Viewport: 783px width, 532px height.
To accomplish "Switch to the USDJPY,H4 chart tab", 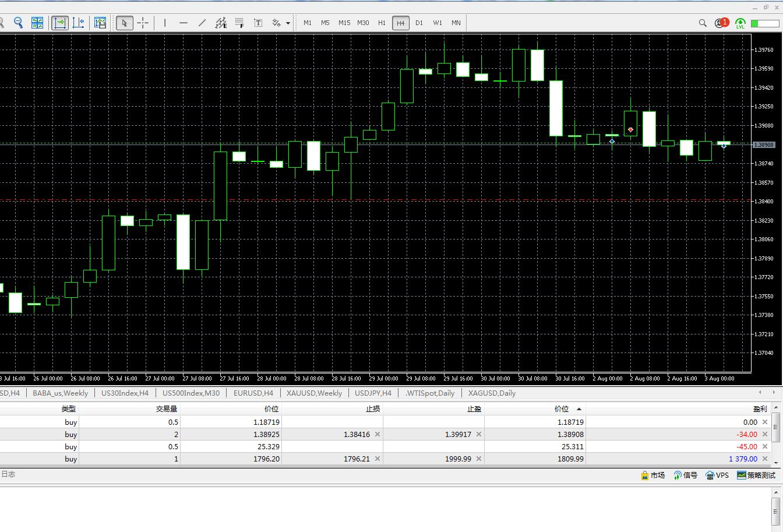I will point(373,393).
